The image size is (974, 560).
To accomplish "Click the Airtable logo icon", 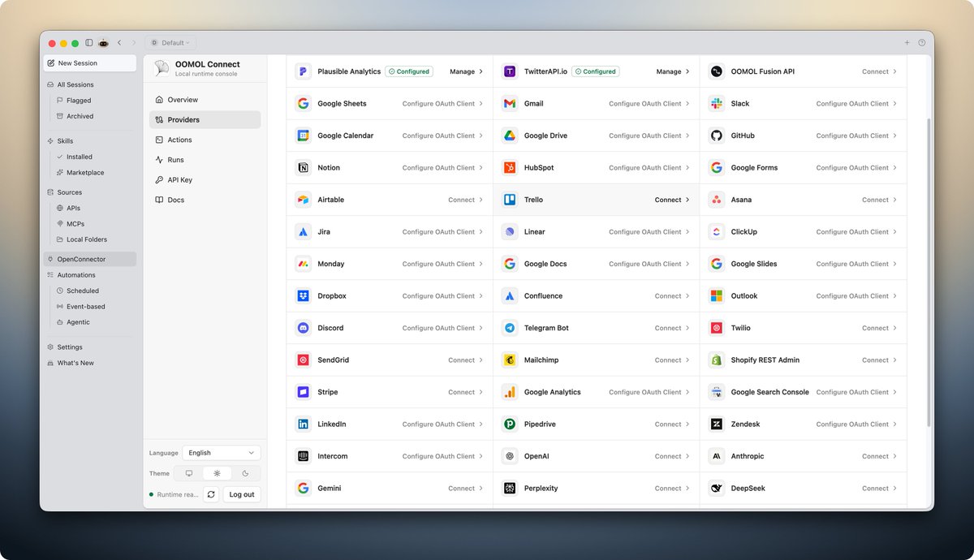I will coord(303,200).
